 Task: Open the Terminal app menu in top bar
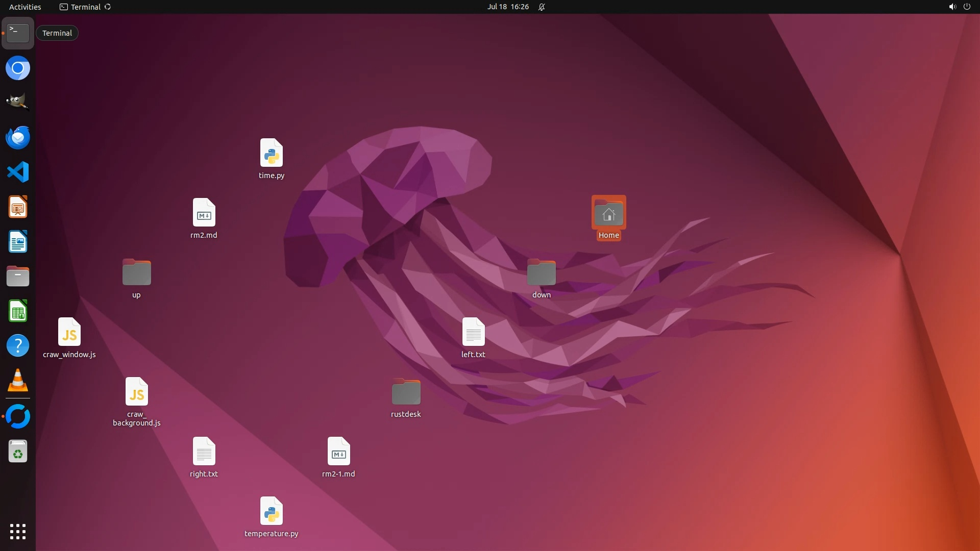click(x=85, y=7)
